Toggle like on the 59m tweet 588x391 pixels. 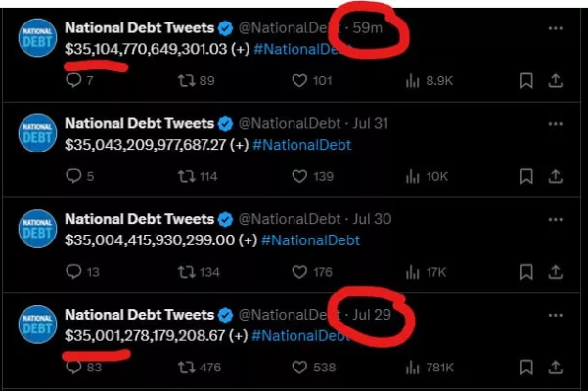click(299, 80)
